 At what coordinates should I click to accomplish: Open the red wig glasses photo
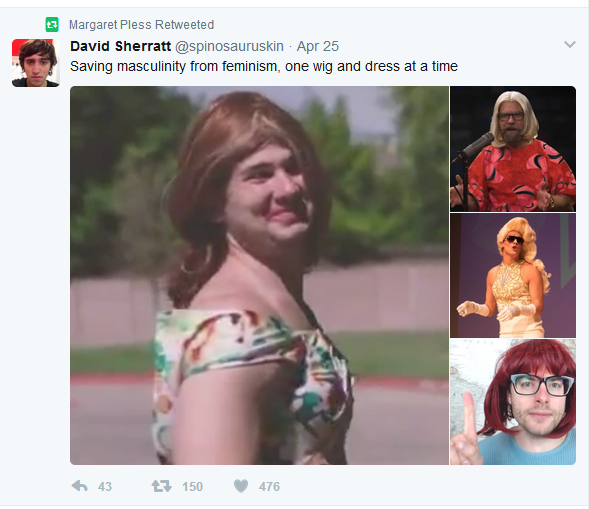(513, 402)
